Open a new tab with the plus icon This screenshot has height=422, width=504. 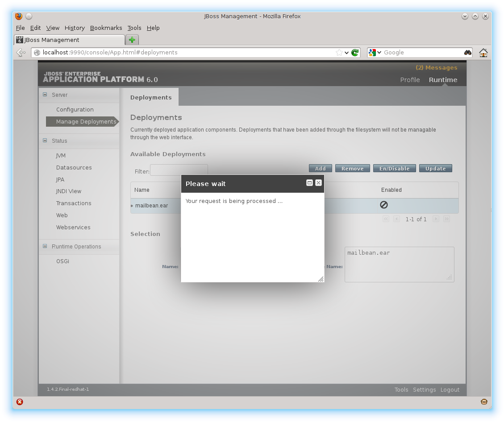tap(132, 40)
